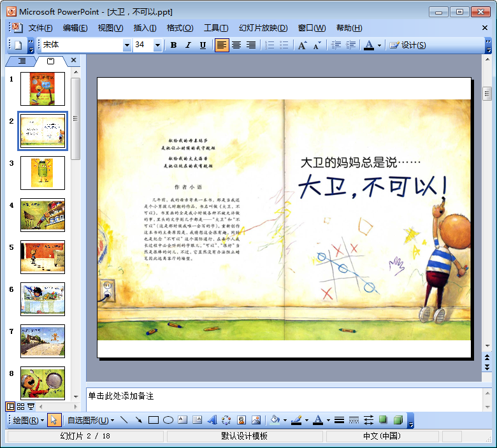Viewport: 497px width, 448px height.
Task: Insert a horizontal text box
Action: click(183, 421)
